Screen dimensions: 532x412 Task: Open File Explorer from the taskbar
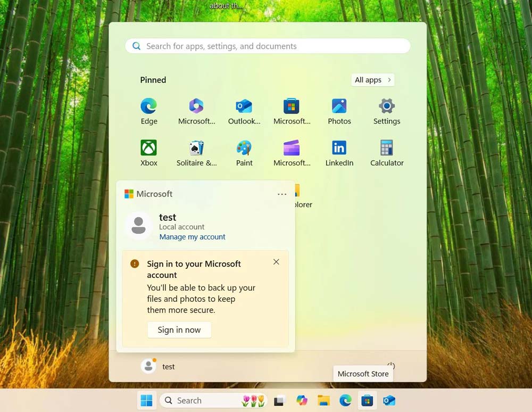point(323,400)
